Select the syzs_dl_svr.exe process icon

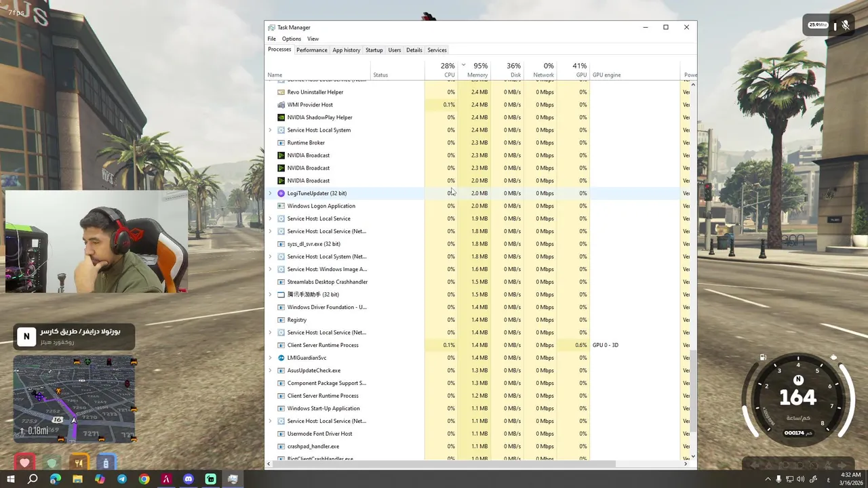[281, 244]
